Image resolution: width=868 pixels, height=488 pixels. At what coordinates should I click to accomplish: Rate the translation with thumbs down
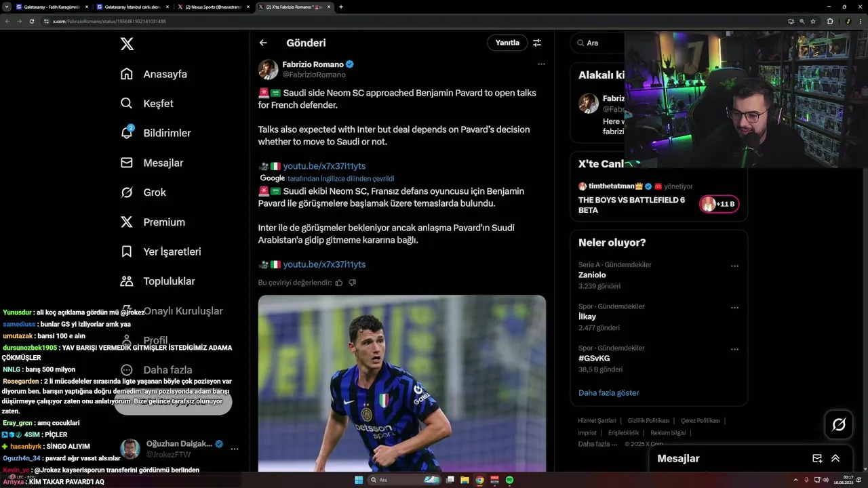352,283
